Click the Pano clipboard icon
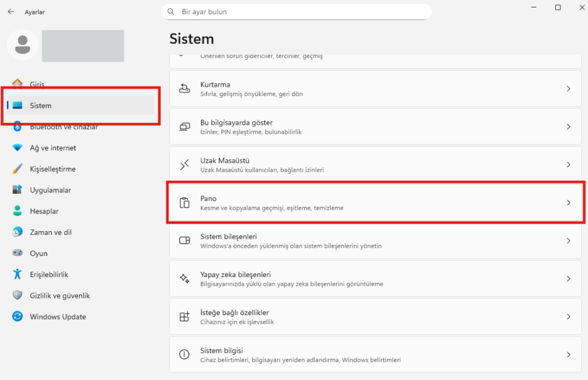Image resolution: width=588 pixels, height=380 pixels. click(x=184, y=203)
